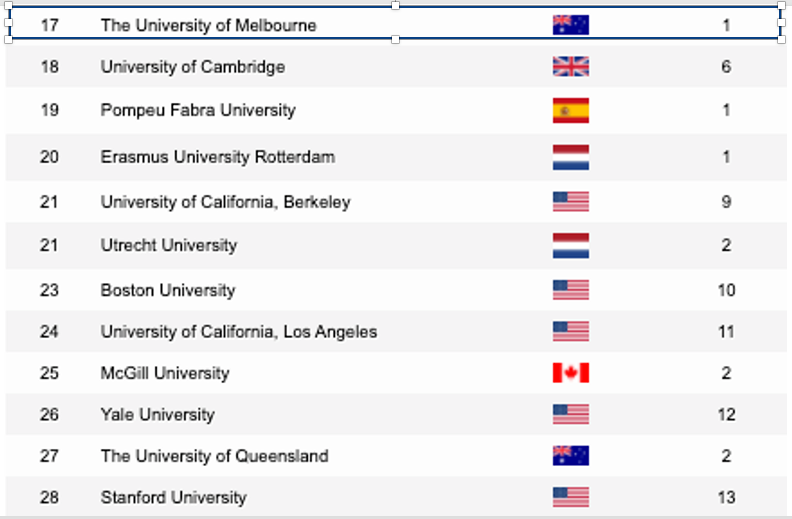The height and width of the screenshot is (519, 792).
Task: Click 'Utrecht University' name
Action: point(169,245)
